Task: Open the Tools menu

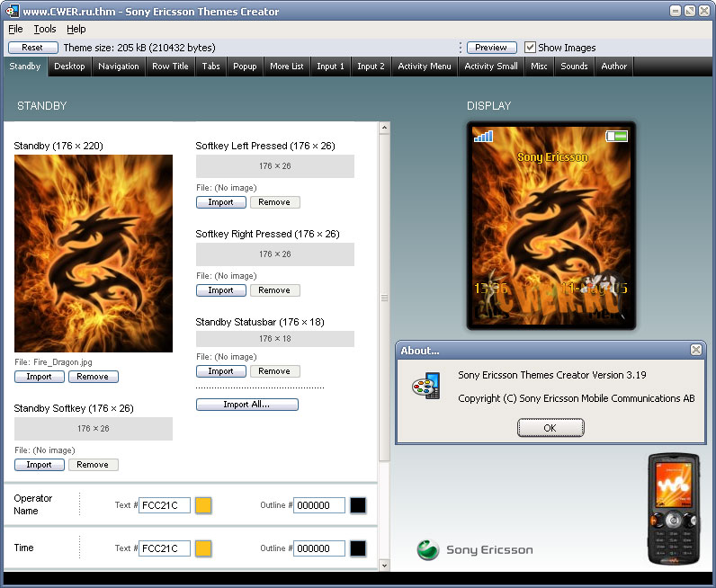Action: point(45,29)
